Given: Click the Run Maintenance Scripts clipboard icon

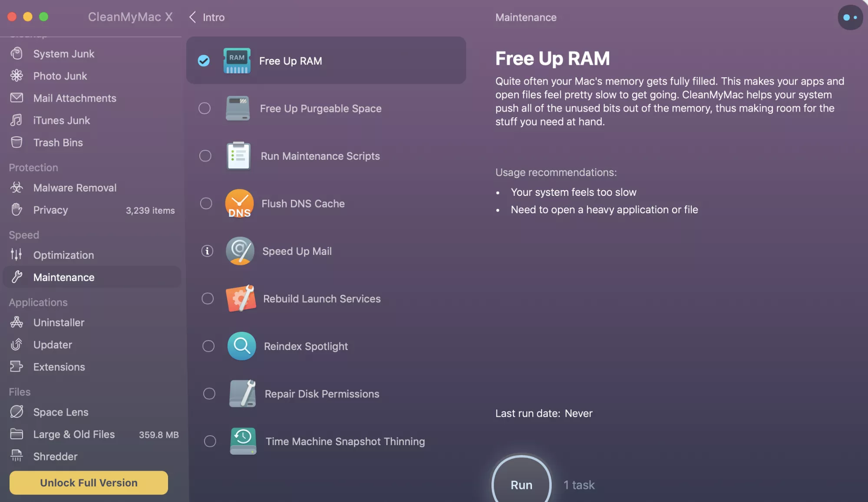Looking at the screenshot, I should point(238,155).
